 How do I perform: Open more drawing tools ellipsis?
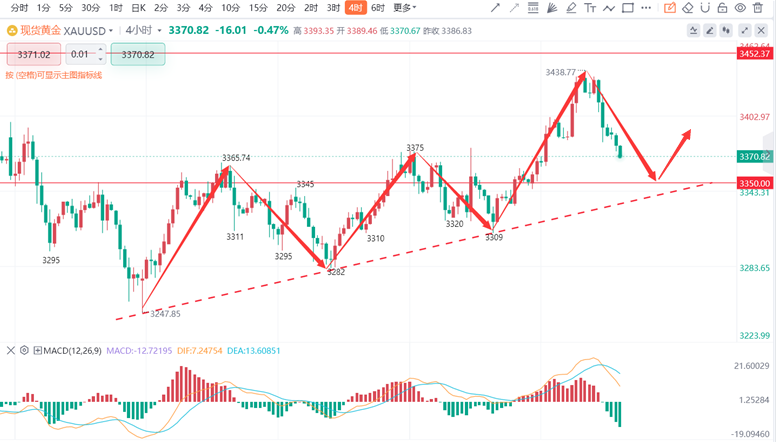[x=646, y=8]
